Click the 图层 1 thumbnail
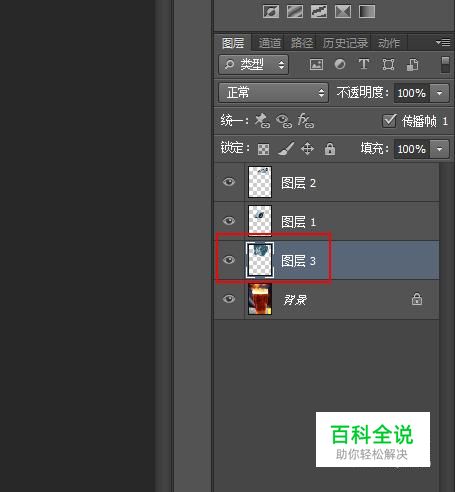Viewport: 455px width, 492px height. point(260,221)
